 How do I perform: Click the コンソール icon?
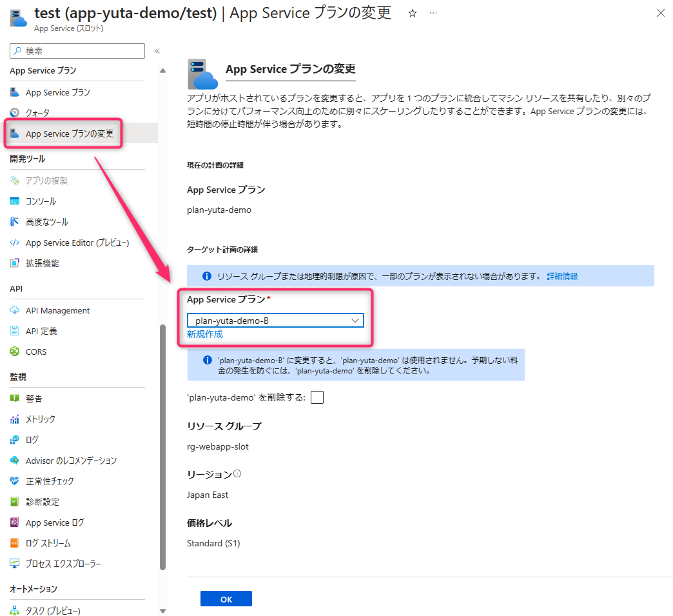click(x=15, y=201)
